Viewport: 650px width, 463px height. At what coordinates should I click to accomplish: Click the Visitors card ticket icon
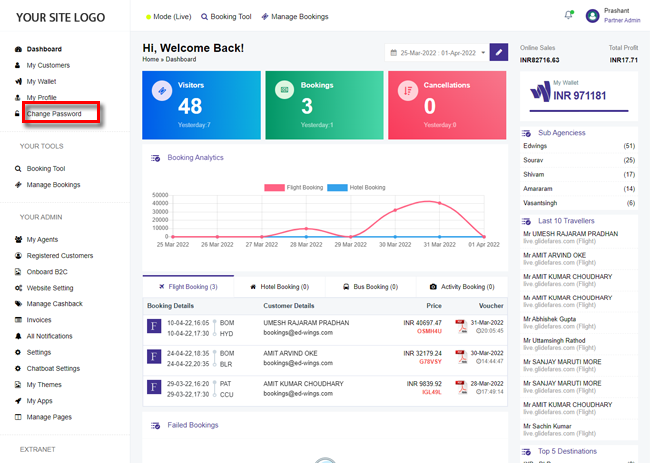click(x=162, y=90)
